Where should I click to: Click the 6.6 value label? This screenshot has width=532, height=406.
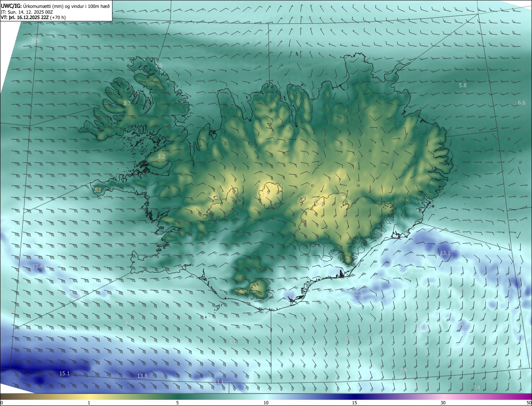coord(522,103)
